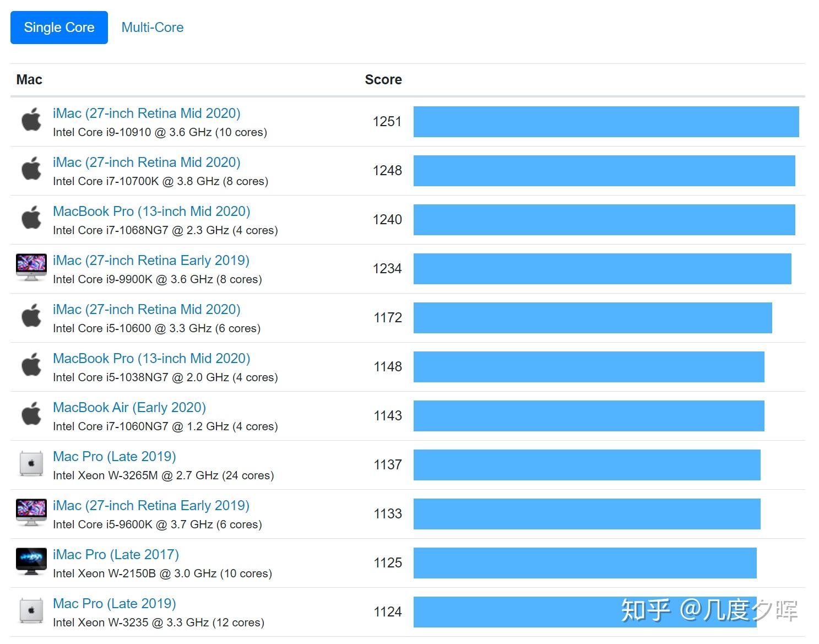The height and width of the screenshot is (644, 819).
Task: Click the score bar for 1125
Action: tap(585, 563)
